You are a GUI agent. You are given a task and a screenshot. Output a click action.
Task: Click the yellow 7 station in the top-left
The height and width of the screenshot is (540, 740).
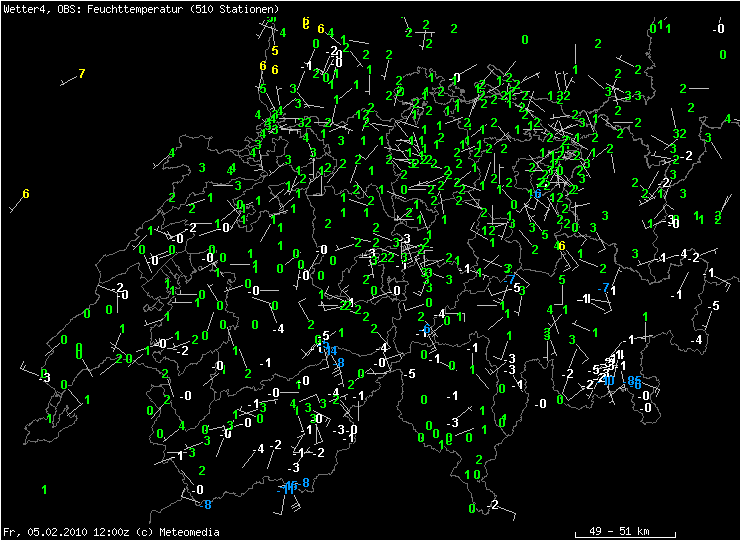click(82, 74)
